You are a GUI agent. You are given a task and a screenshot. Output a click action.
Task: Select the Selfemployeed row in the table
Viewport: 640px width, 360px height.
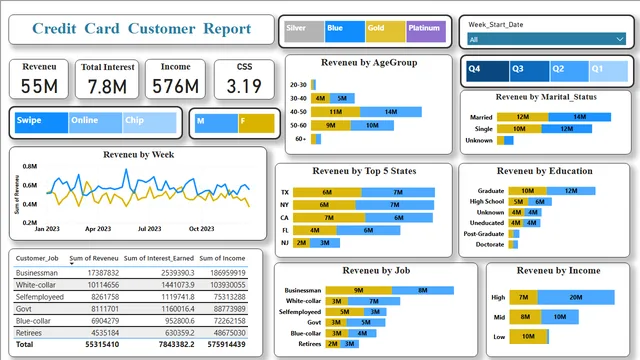[131, 297]
